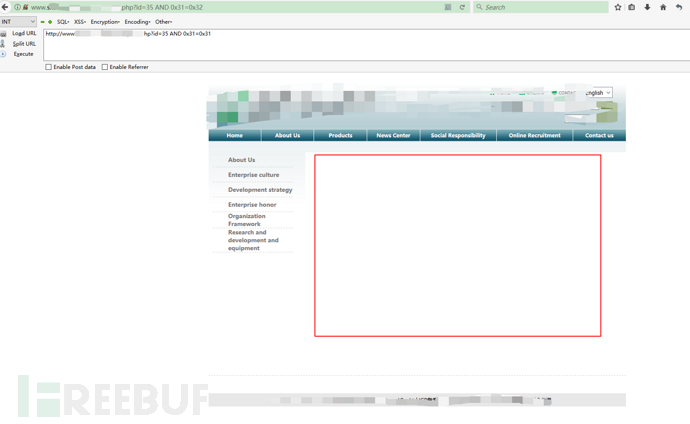
Task: Open Organization Framework sidebar link
Action: (246, 220)
